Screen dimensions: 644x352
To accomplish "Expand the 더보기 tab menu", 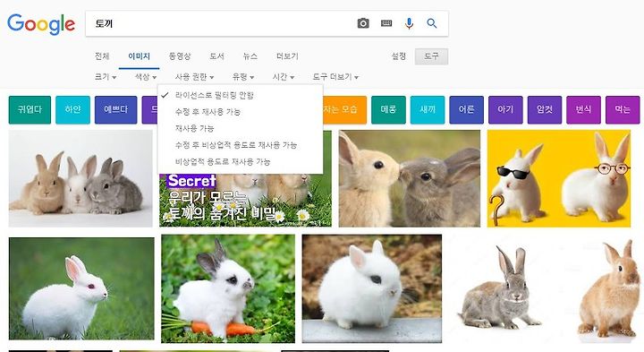I will point(287,56).
